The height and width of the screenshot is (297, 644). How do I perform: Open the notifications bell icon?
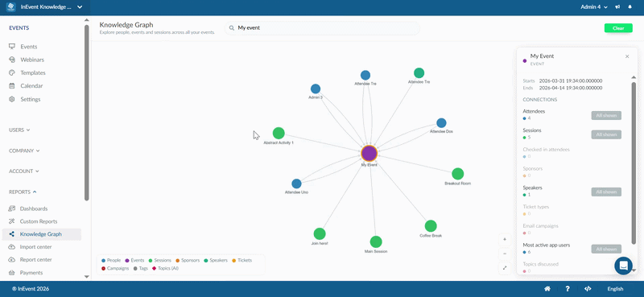click(x=630, y=7)
